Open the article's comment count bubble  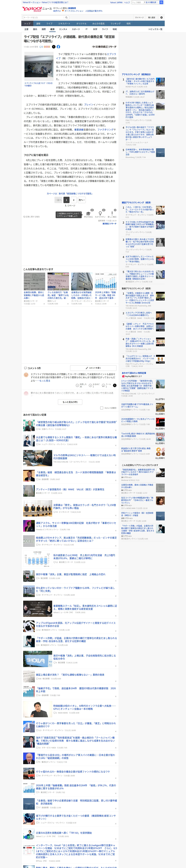pyautogui.click(x=41, y=47)
